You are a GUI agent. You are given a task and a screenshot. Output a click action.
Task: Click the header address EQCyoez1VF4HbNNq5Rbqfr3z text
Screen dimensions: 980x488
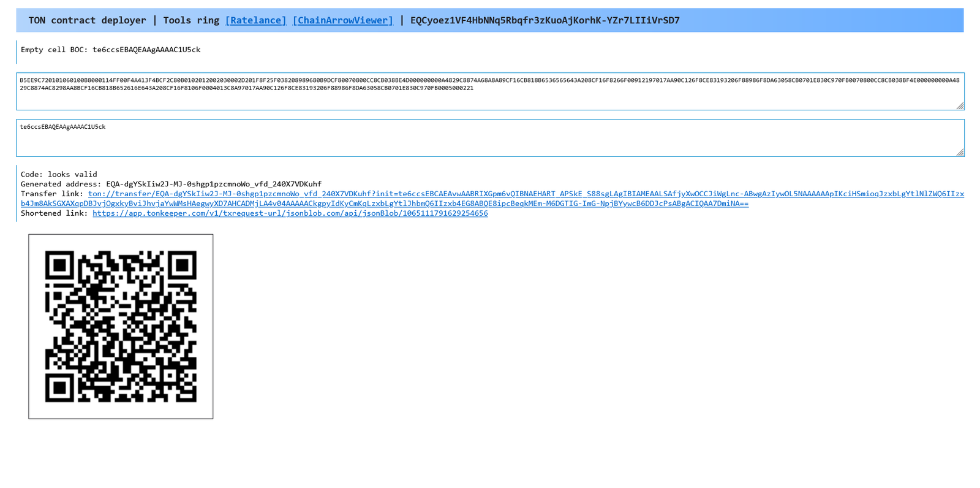click(x=545, y=20)
